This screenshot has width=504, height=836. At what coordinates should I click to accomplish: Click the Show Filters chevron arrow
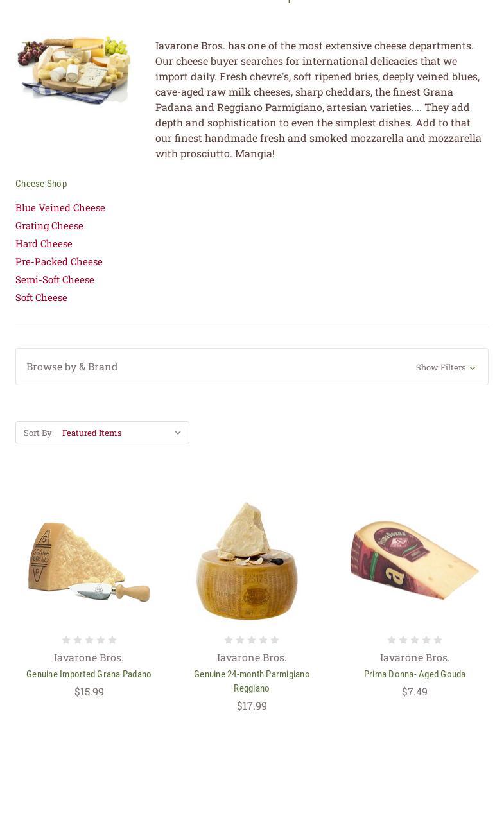click(x=473, y=368)
